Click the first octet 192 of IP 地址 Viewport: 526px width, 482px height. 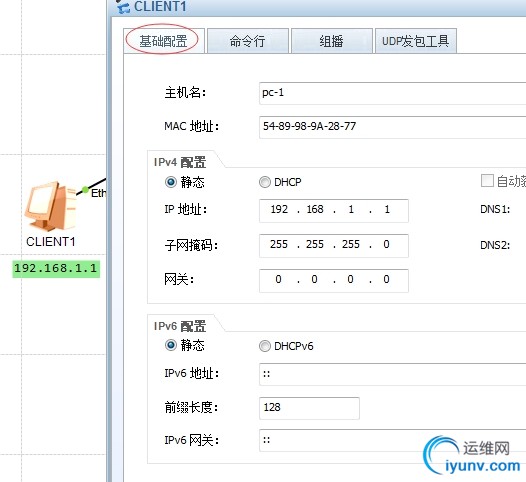tap(279, 210)
